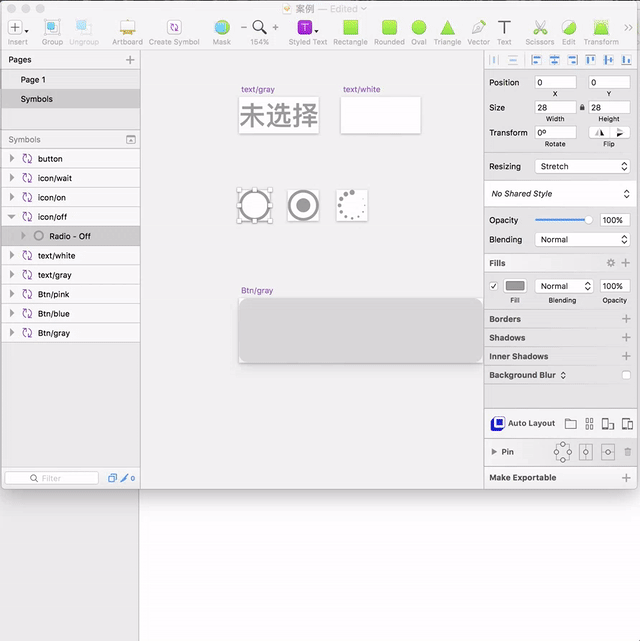Click the Auto Layout logo icon
This screenshot has height=641, width=640.
click(498, 424)
